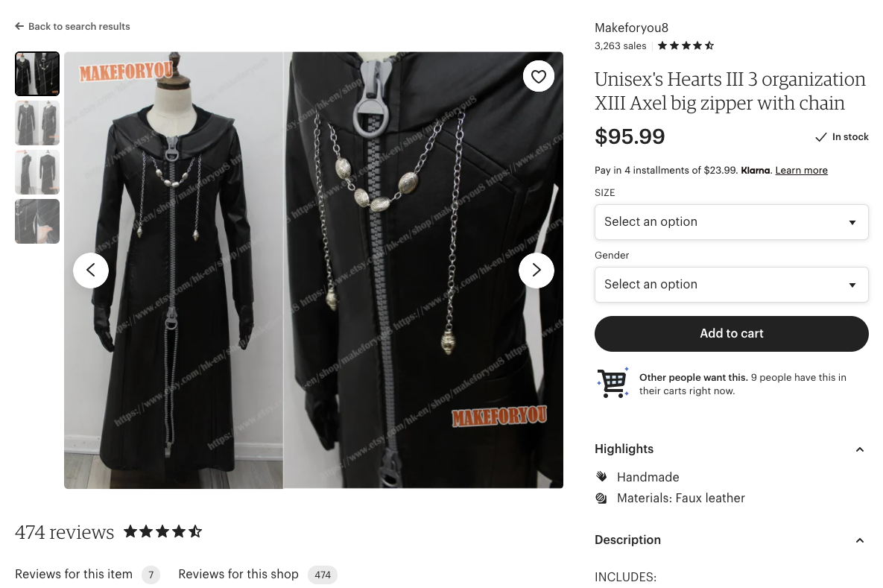Click the back arrow beside search results
Screen dimensions: 883x588
coord(19,27)
